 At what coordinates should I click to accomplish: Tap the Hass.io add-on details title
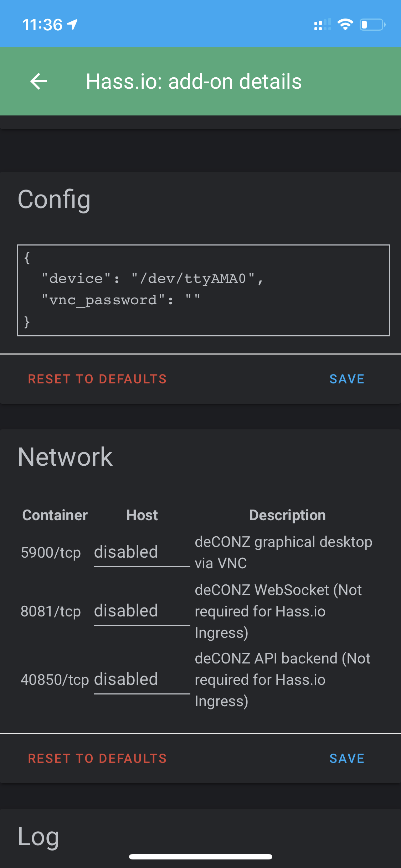[x=193, y=81]
